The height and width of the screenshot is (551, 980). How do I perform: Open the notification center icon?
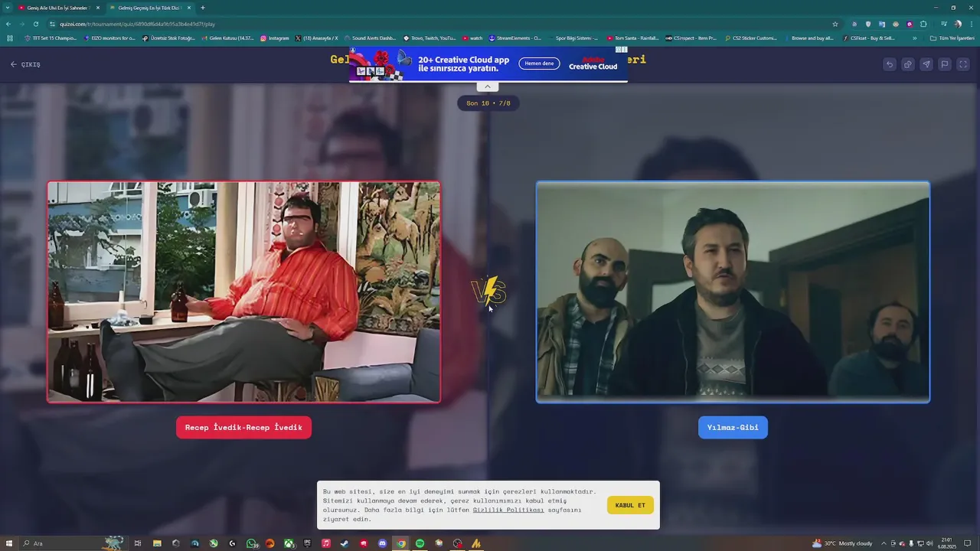point(968,543)
